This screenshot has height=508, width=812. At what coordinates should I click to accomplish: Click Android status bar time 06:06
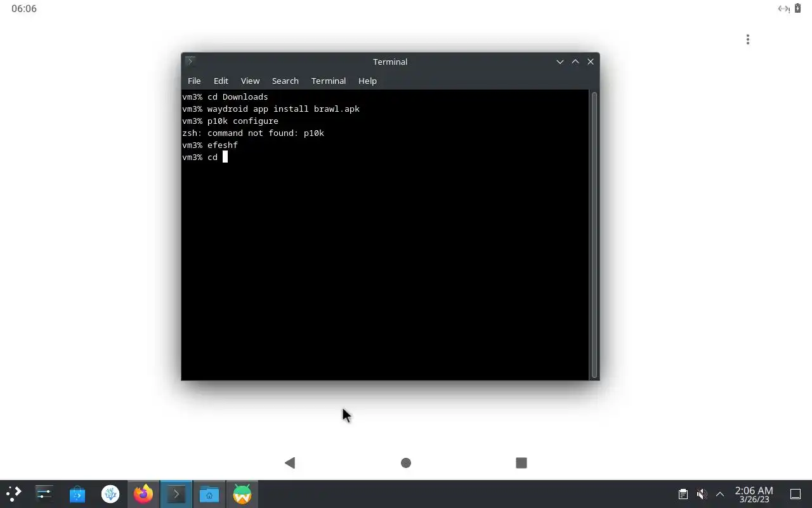(x=24, y=9)
